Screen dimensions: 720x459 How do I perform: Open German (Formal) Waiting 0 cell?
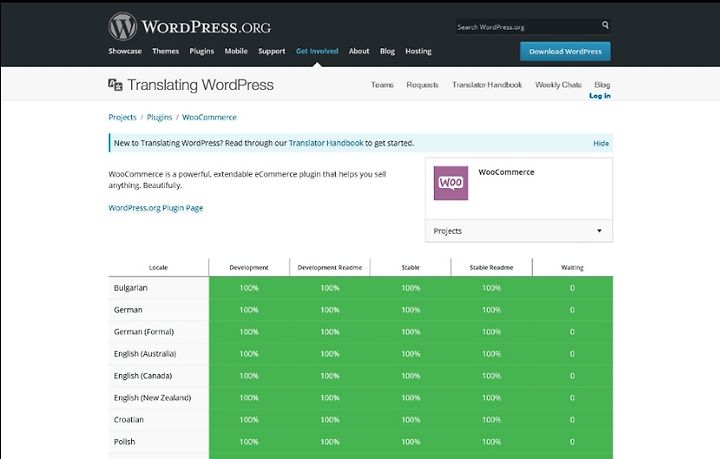tap(572, 332)
